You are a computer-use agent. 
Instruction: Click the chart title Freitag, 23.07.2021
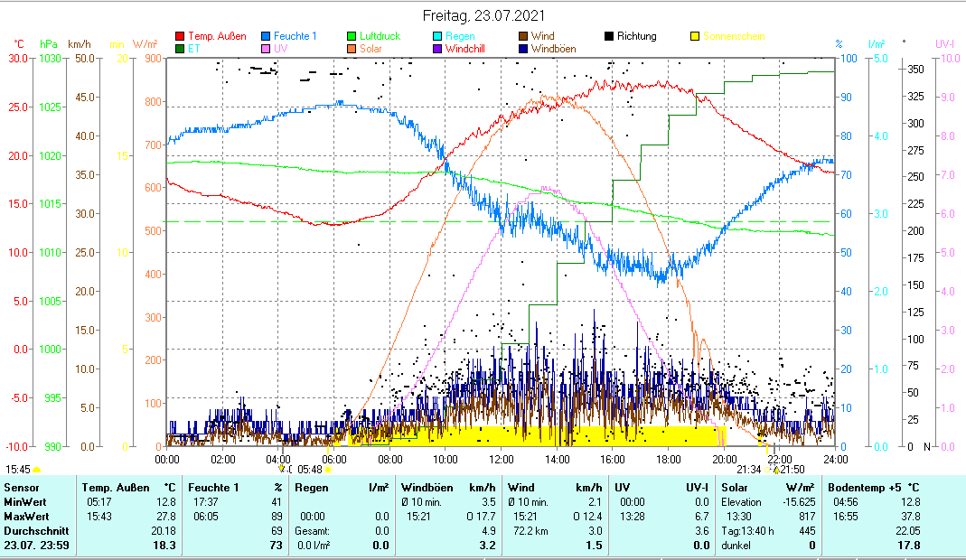tap(483, 16)
